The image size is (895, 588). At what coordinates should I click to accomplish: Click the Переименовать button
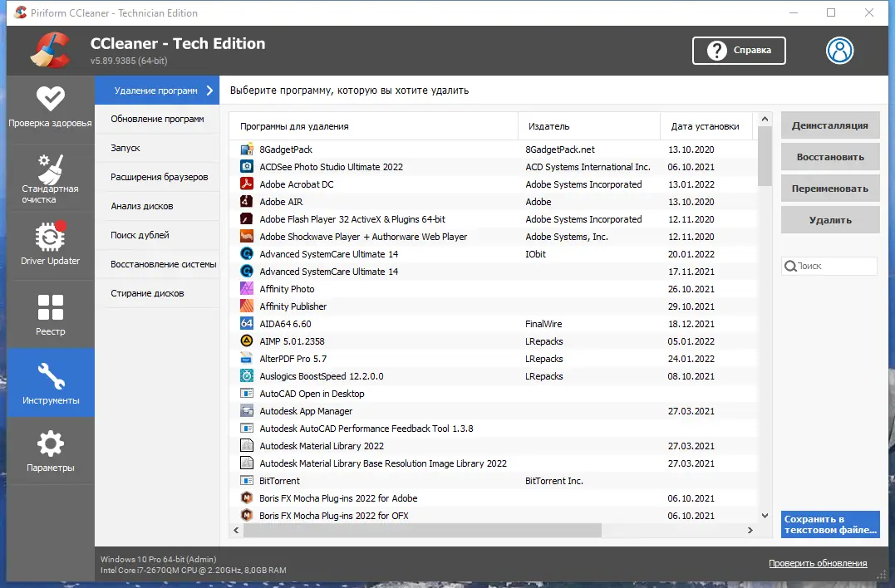(830, 189)
